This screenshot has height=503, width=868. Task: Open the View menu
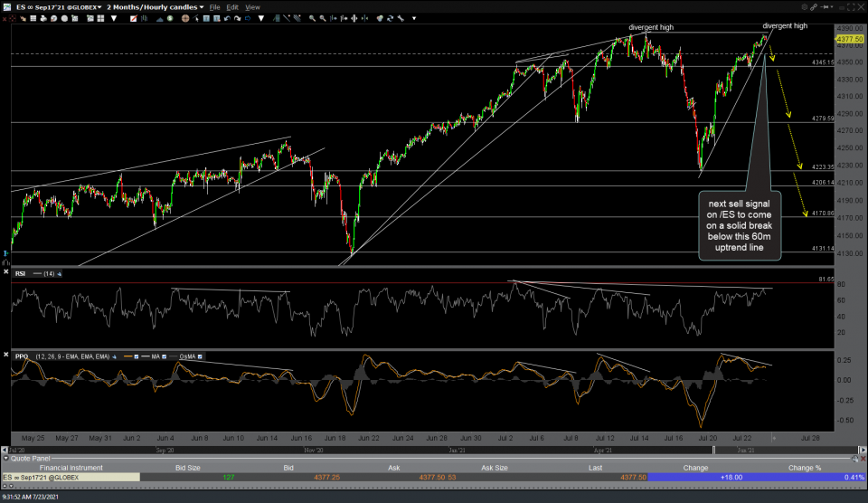click(x=252, y=7)
